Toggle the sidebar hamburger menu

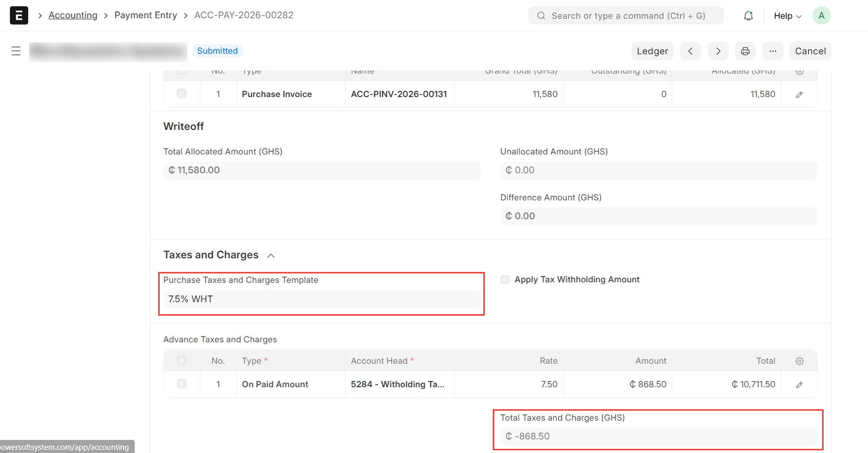point(16,51)
